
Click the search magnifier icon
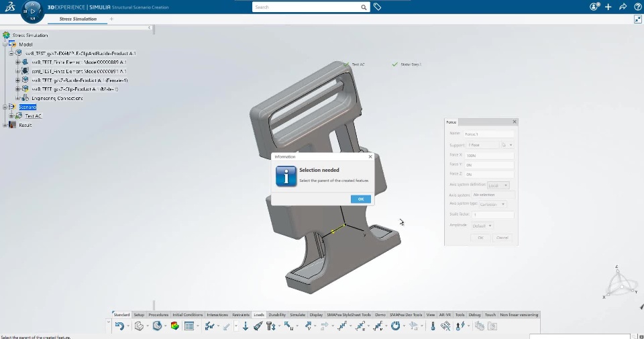[x=364, y=7]
